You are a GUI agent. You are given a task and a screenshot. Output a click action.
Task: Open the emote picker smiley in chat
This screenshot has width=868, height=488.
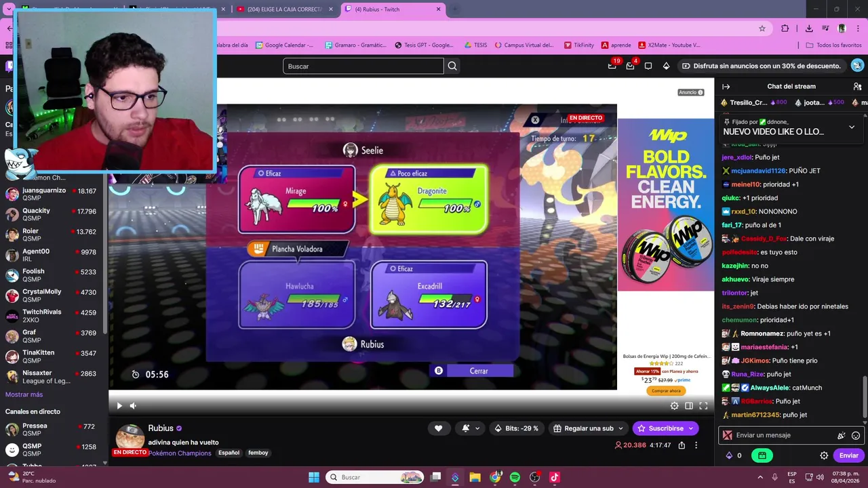856,436
